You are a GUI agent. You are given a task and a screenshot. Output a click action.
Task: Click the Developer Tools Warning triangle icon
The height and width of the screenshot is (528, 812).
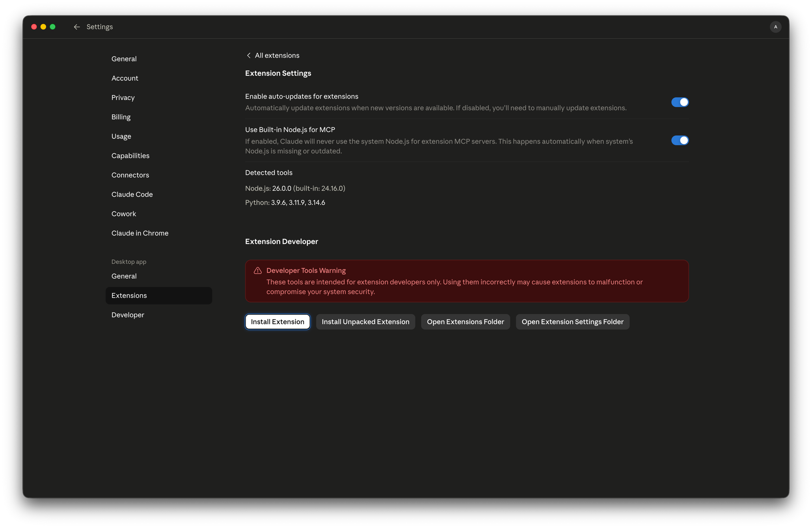[x=257, y=271]
